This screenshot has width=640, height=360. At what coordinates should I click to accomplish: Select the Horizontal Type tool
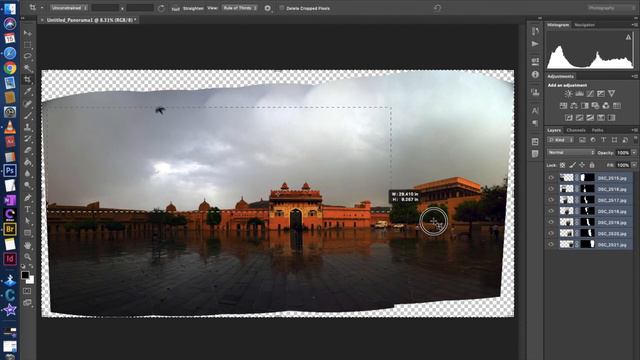tap(27, 209)
